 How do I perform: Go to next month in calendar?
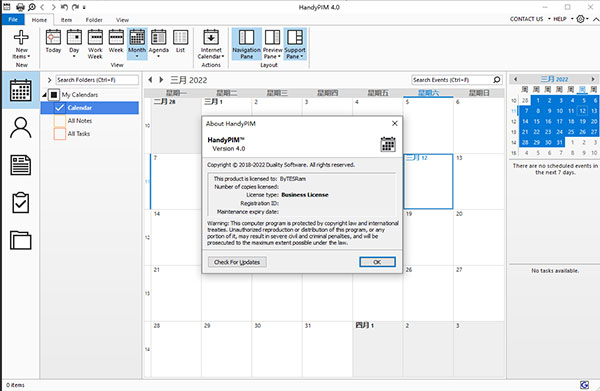point(161,80)
